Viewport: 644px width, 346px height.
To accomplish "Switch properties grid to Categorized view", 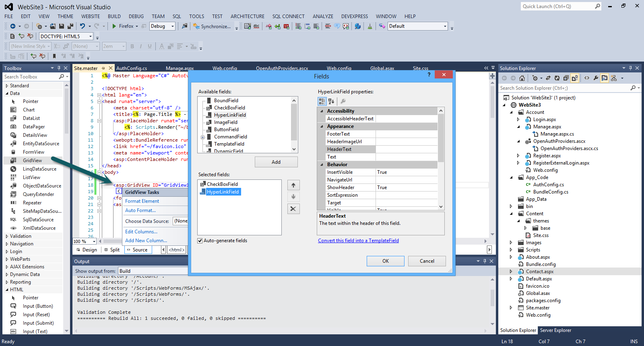I will [322, 101].
